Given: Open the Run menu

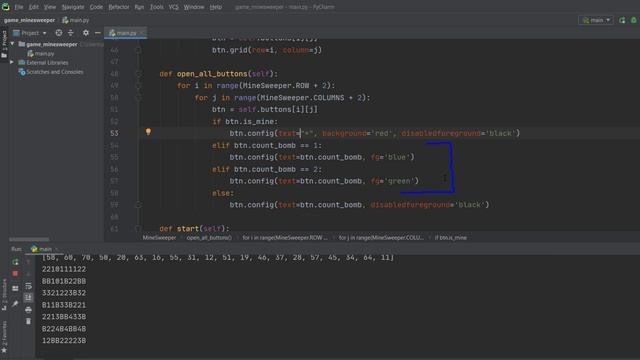Looking at the screenshot, I should click(x=139, y=7).
